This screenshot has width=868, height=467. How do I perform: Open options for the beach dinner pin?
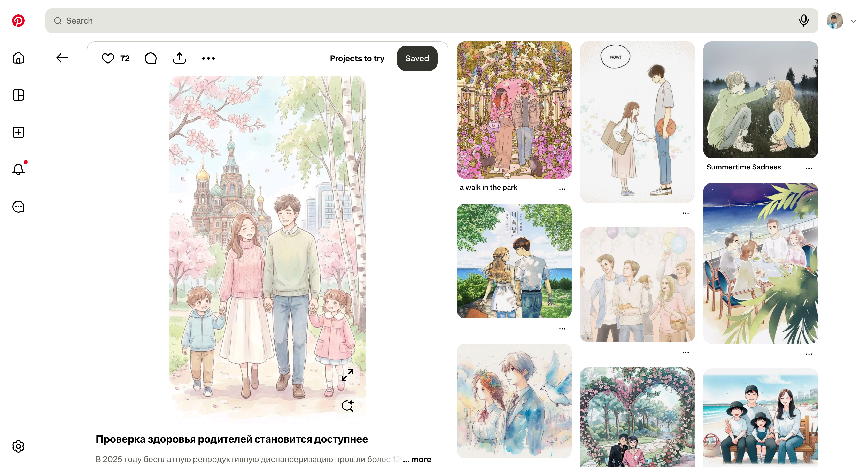809,354
